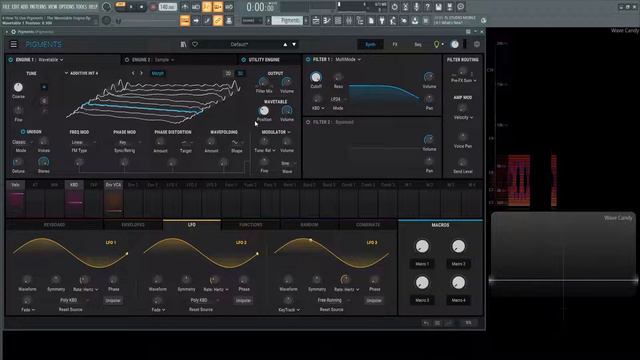
Task: Open Engine 2 Sample type dropdown
Action: [x=164, y=60]
